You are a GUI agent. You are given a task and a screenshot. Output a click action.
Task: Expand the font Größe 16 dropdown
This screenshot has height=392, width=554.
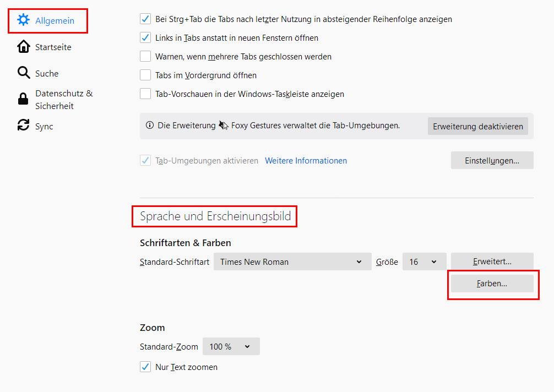[424, 262]
